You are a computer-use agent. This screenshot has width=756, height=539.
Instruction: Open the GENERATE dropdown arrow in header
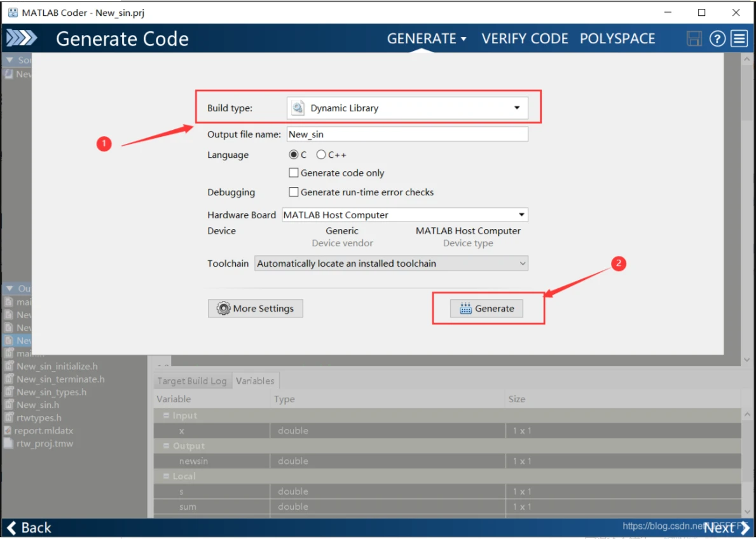pos(464,39)
